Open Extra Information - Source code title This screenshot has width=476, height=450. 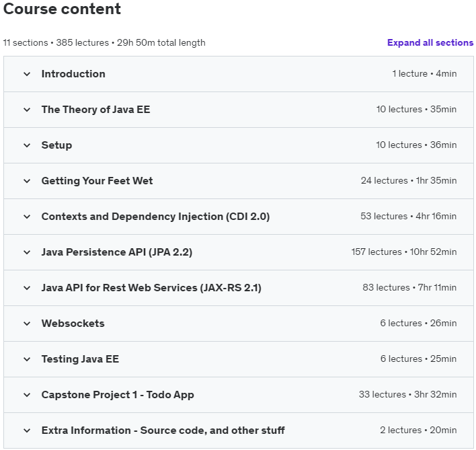(x=163, y=430)
